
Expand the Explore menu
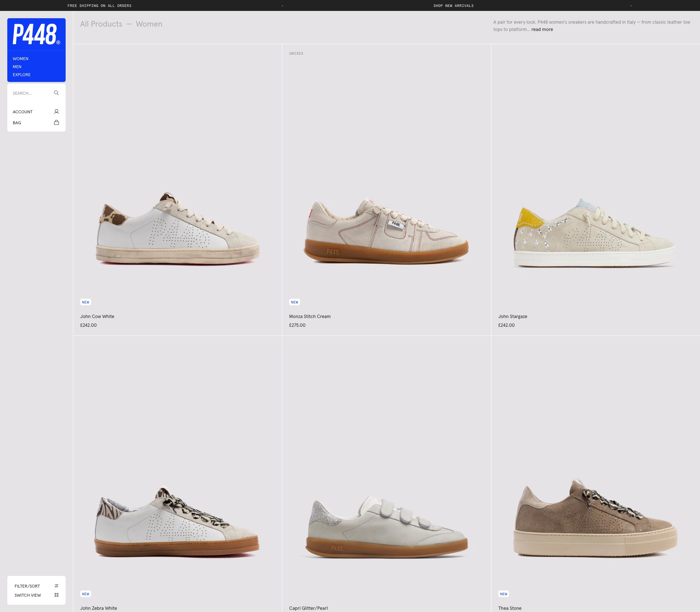click(x=22, y=75)
